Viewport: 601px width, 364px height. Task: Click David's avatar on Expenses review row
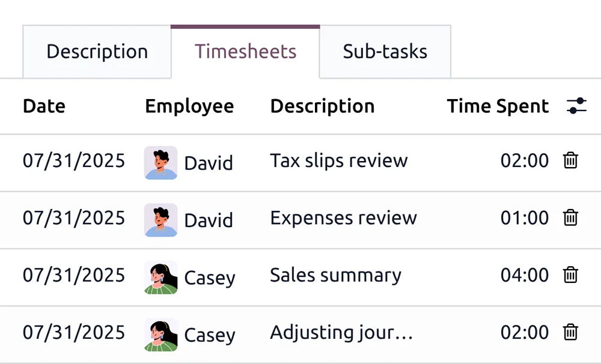pyautogui.click(x=160, y=219)
